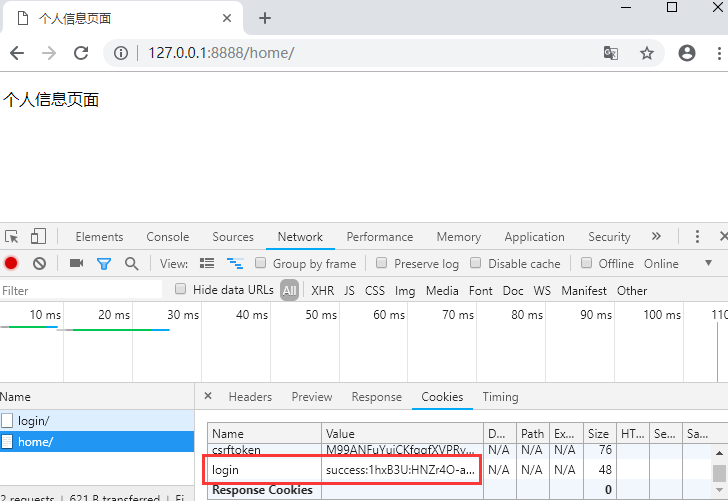The height and width of the screenshot is (501, 728).
Task: Switch to the Application tab
Action: tap(534, 237)
